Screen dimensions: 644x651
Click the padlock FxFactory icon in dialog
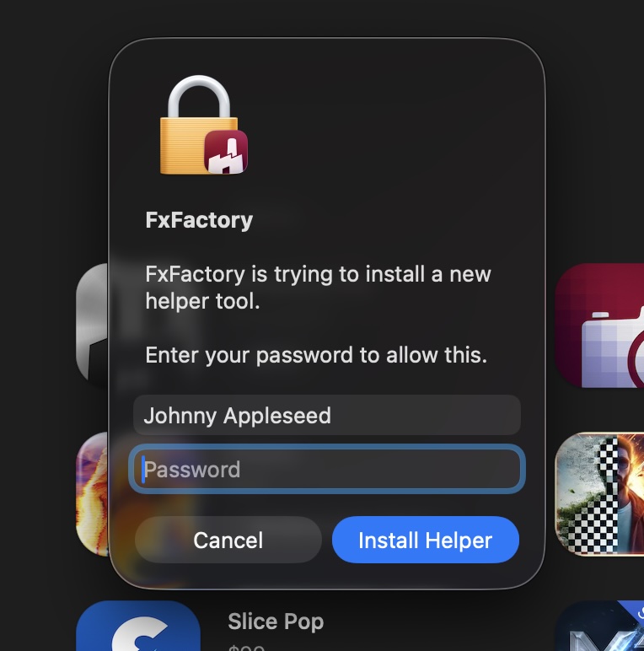204,125
